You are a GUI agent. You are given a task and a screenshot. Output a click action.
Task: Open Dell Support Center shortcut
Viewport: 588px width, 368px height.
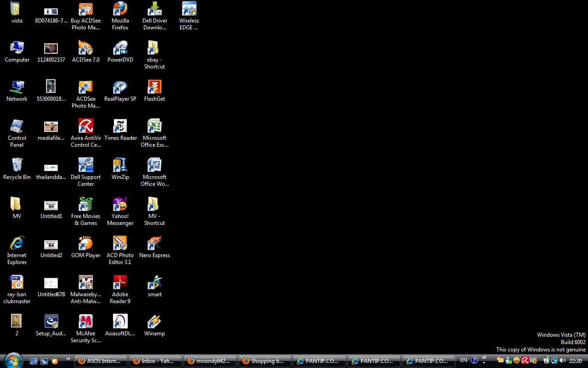(x=85, y=172)
